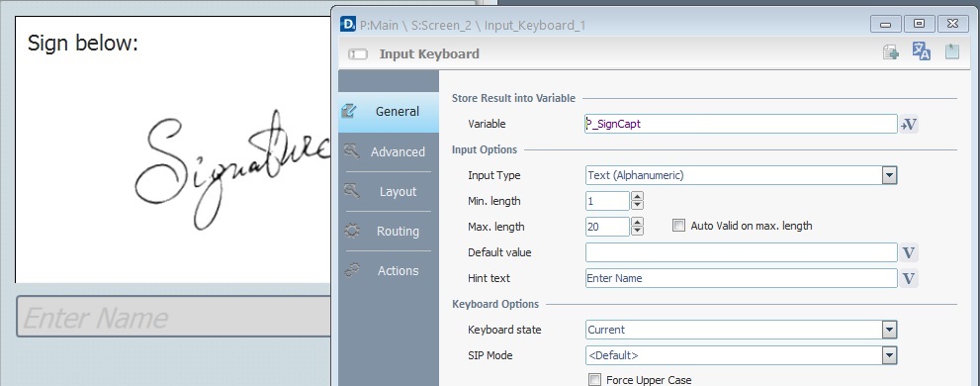Viewport: 980px width, 386px height.
Task: Go to the Routing tab
Action: (388, 232)
